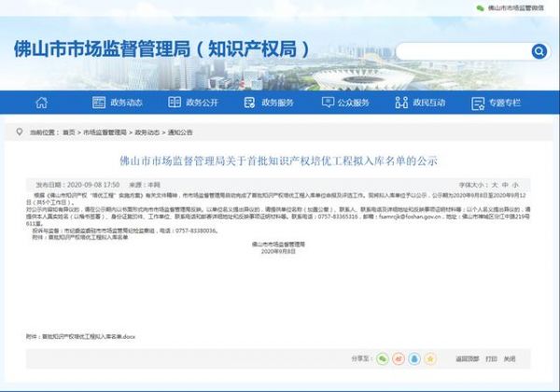
Task: Download the attachment 首批知识产权培优工程拟入库名单.docx
Action: point(89,337)
